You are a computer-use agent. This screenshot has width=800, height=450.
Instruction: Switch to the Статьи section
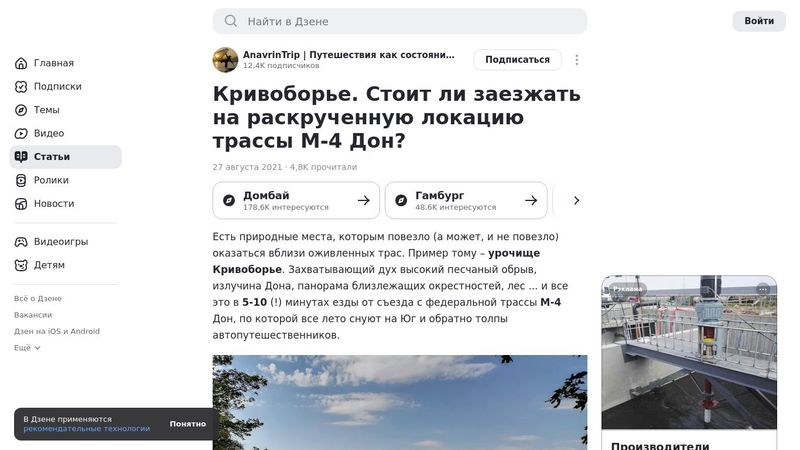coord(66,157)
